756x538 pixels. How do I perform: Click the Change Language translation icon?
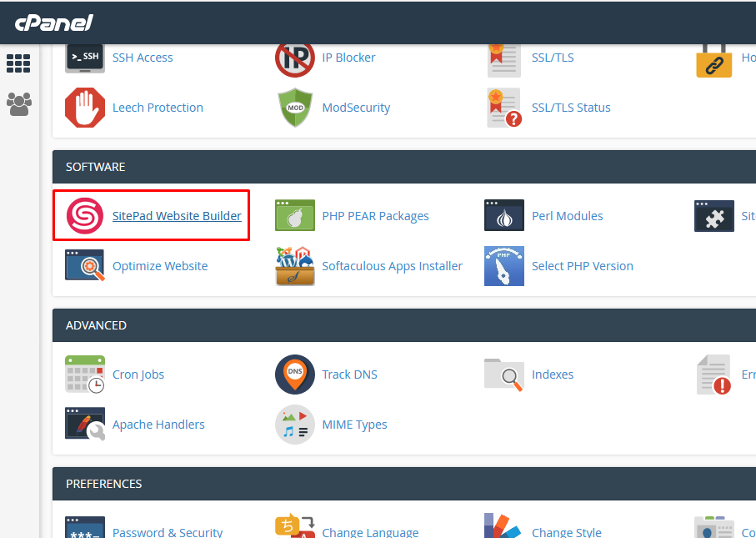(x=294, y=525)
